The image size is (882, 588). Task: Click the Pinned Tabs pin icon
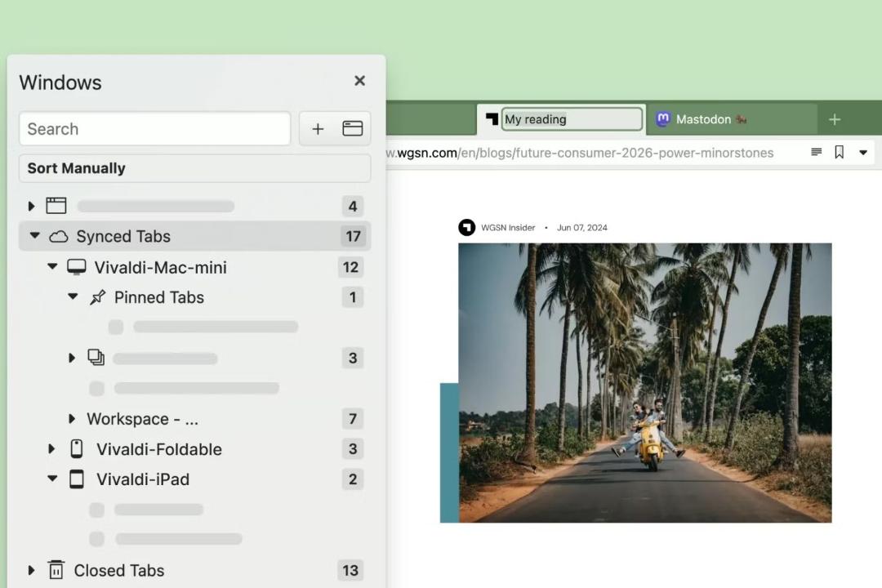pyautogui.click(x=98, y=297)
